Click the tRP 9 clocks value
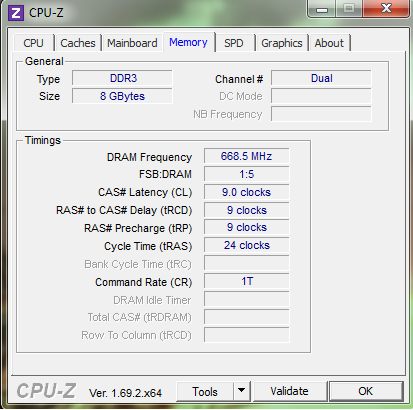The height and width of the screenshot is (410, 413). [x=247, y=227]
